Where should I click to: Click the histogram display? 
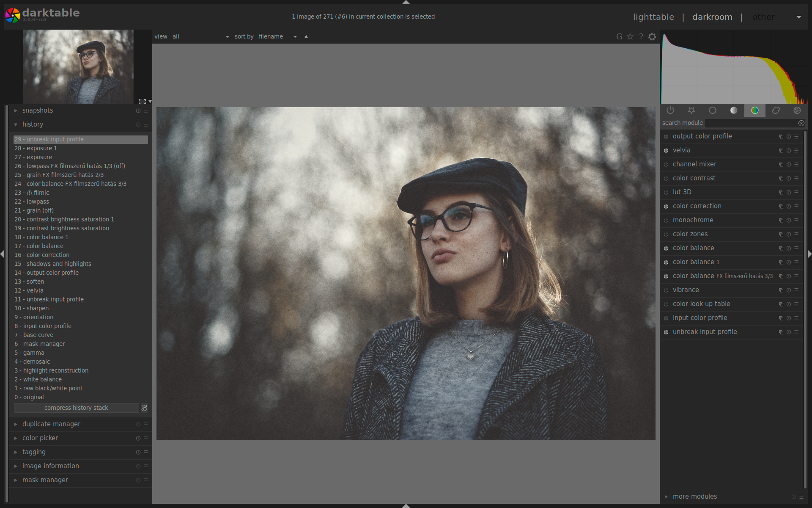pos(734,68)
